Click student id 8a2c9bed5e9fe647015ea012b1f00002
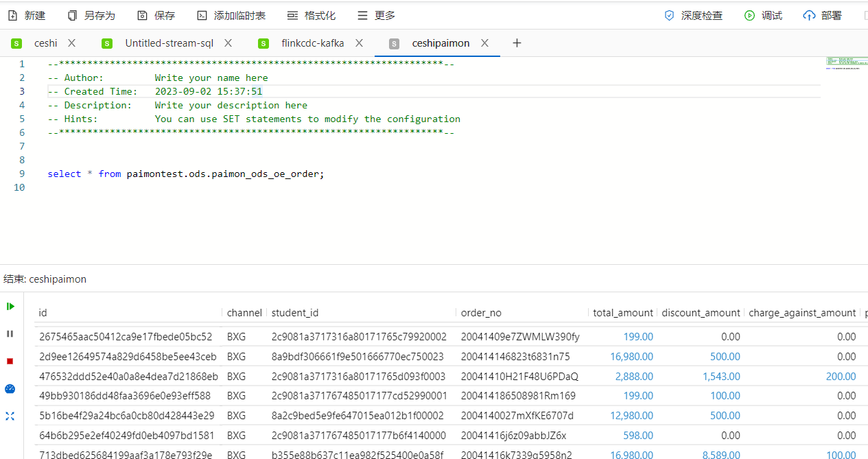 pos(357,416)
